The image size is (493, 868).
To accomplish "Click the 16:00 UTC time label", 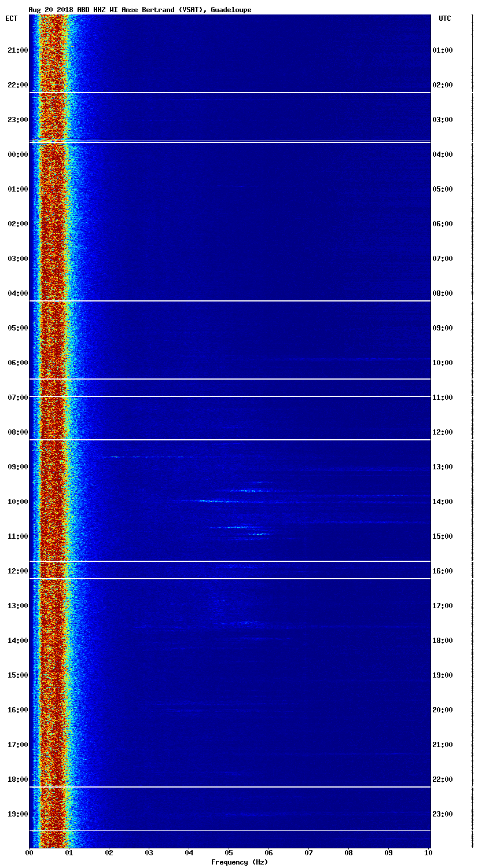I will [443, 571].
